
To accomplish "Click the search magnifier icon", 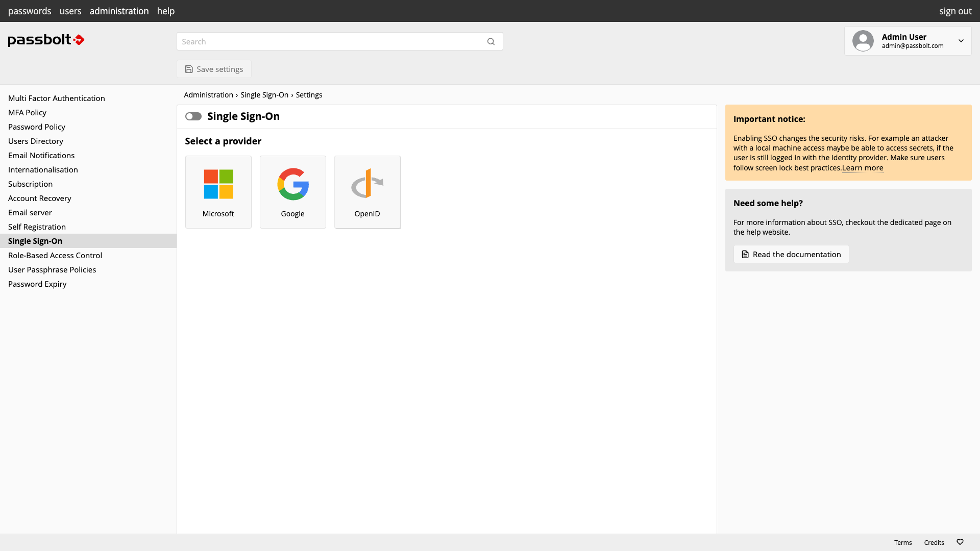I will click(491, 42).
